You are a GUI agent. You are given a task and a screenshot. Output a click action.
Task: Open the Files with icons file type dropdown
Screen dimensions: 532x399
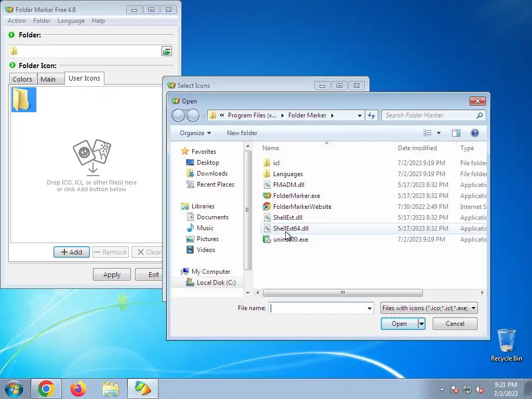[429, 308]
